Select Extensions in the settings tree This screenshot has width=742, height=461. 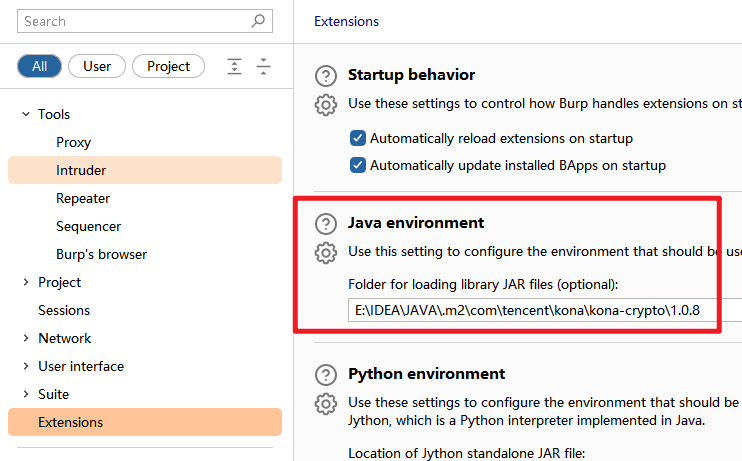pos(145,422)
